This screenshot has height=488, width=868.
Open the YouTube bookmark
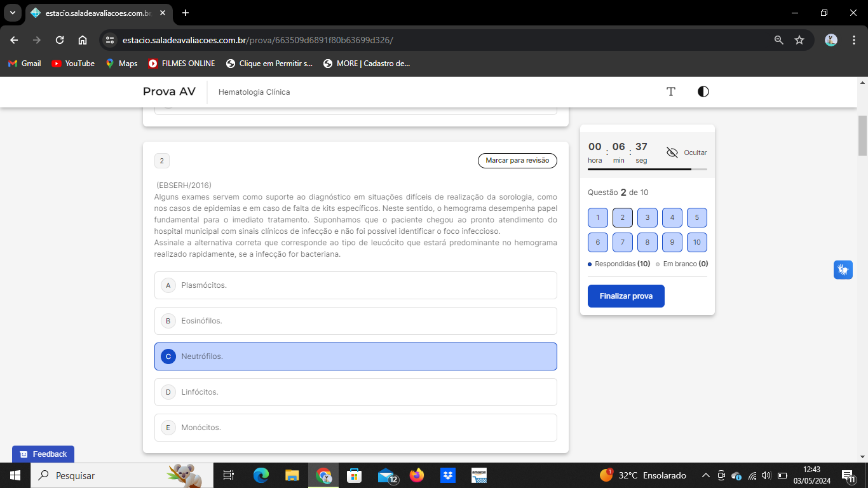pos(73,64)
